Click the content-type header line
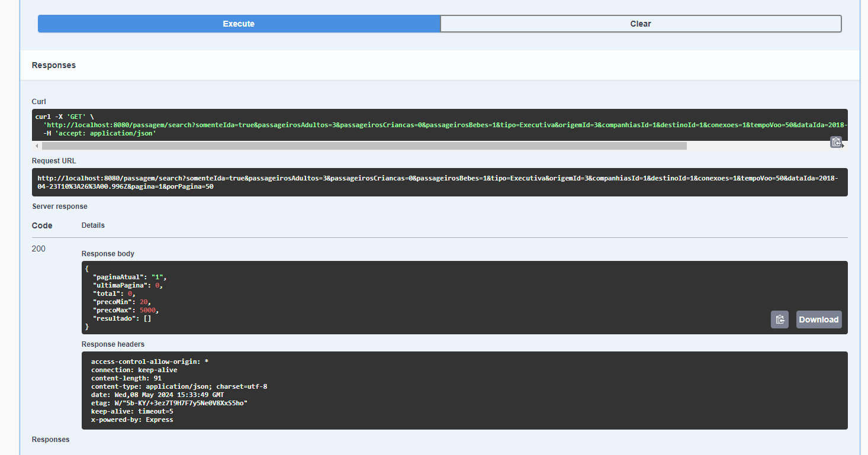 coord(179,386)
